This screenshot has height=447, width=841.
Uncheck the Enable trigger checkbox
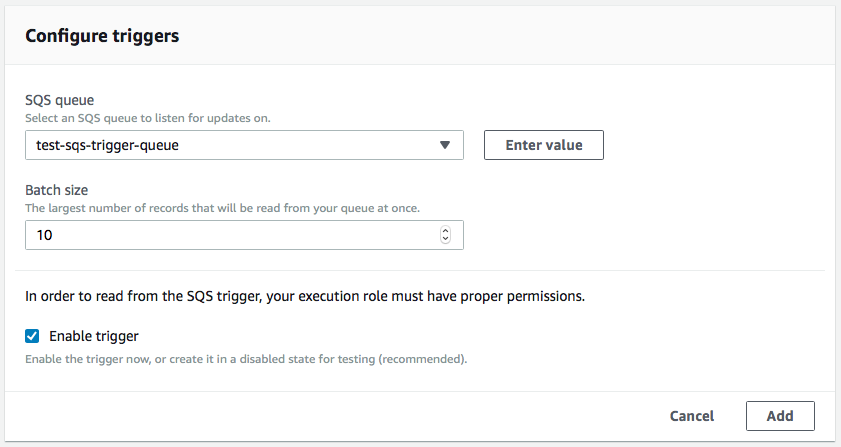[32, 336]
